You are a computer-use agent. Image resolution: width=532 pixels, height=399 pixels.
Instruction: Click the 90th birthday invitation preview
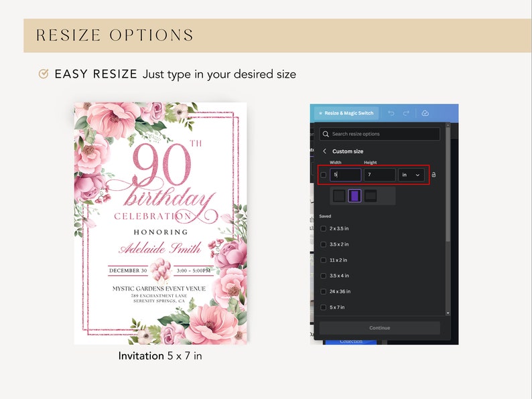point(161,224)
